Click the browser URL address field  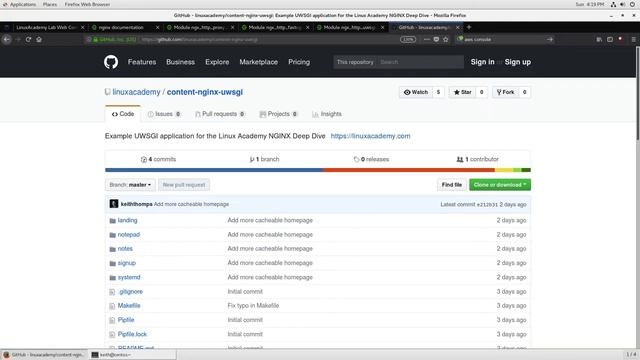click(x=269, y=40)
